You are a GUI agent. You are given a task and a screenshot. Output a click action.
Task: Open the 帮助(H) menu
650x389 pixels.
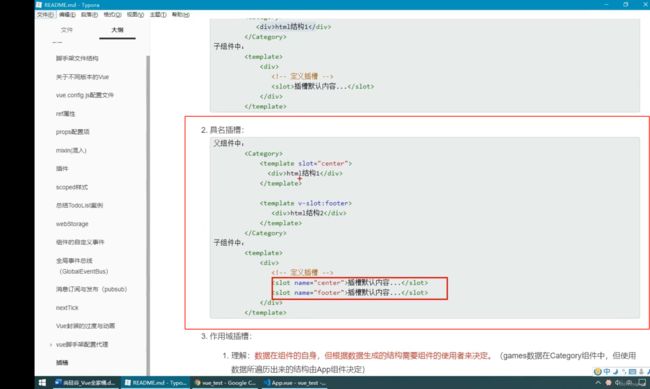(181, 15)
